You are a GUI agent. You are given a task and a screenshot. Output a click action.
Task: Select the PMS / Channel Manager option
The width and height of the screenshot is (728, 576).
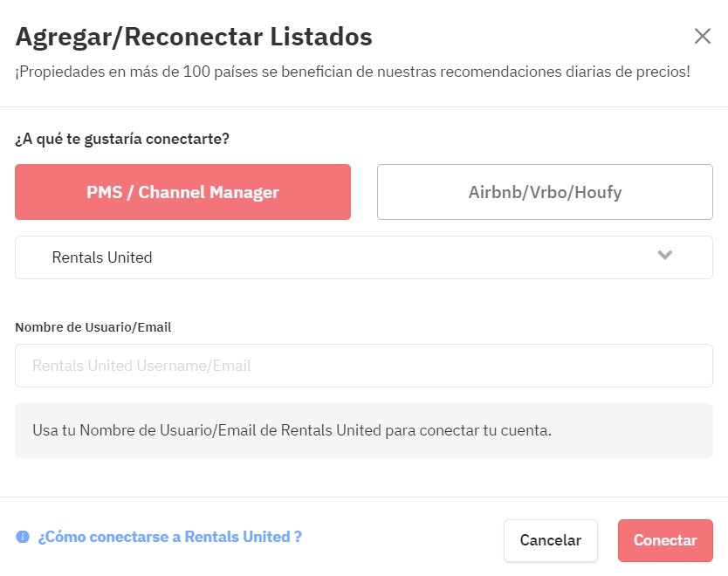182,192
